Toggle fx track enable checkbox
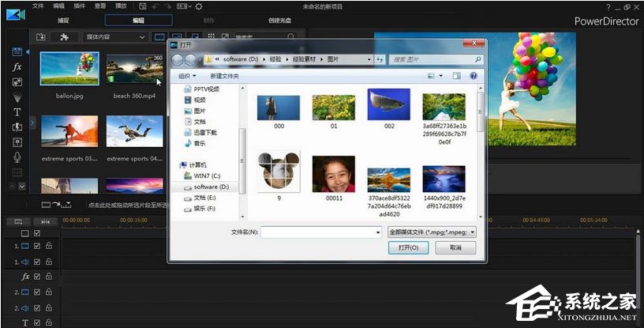 click(37, 277)
